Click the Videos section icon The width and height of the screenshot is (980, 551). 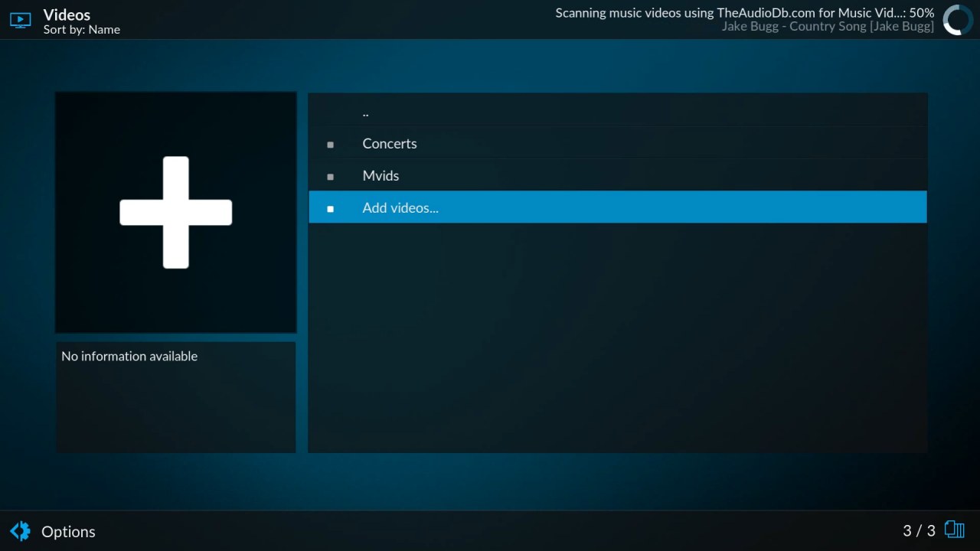point(20,21)
